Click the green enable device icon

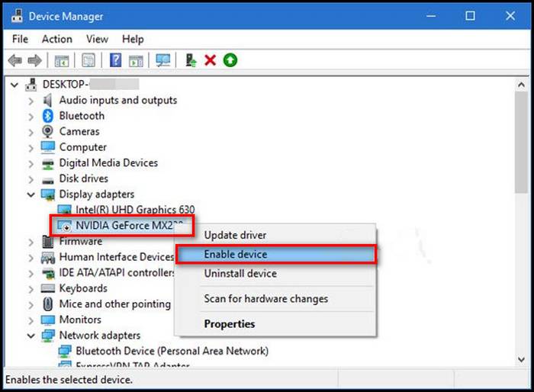(x=230, y=60)
